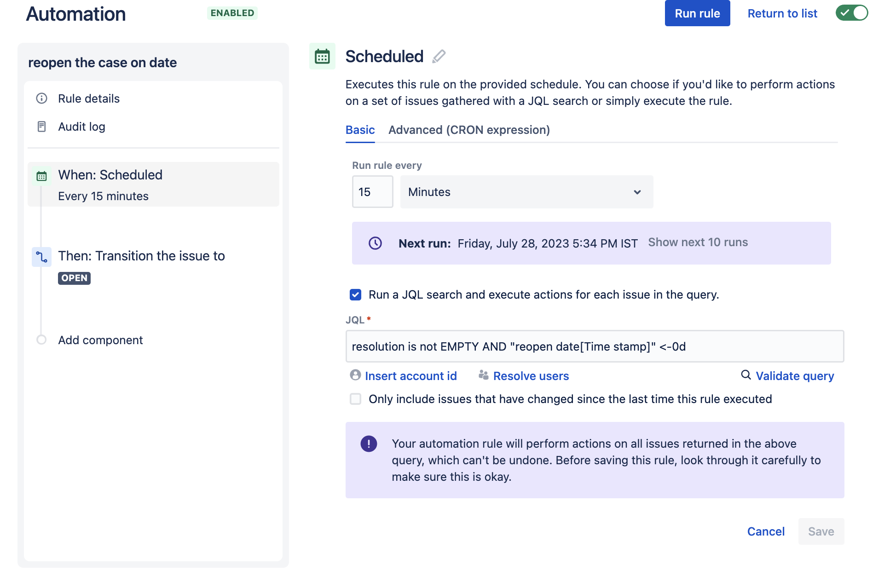Click into the JQL query input field
Viewport: 890px width, 588px height.
click(594, 346)
